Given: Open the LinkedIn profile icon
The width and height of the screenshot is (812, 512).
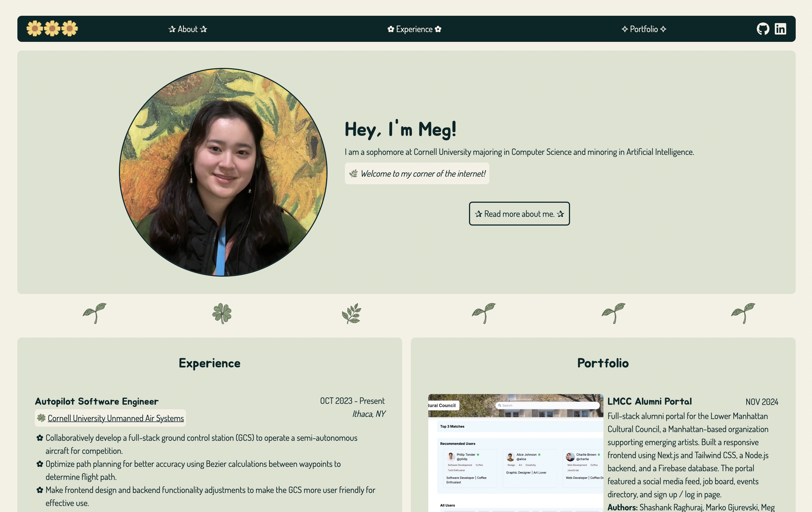Looking at the screenshot, I should coord(780,29).
